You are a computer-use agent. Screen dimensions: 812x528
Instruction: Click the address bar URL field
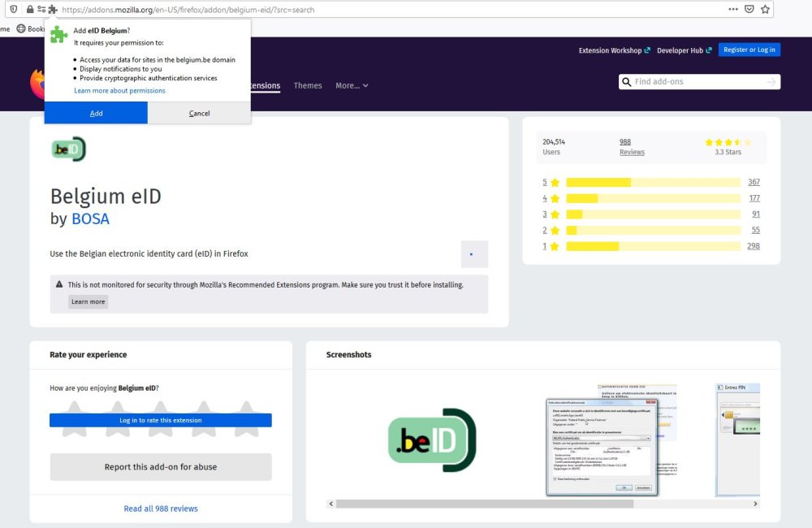(391, 9)
